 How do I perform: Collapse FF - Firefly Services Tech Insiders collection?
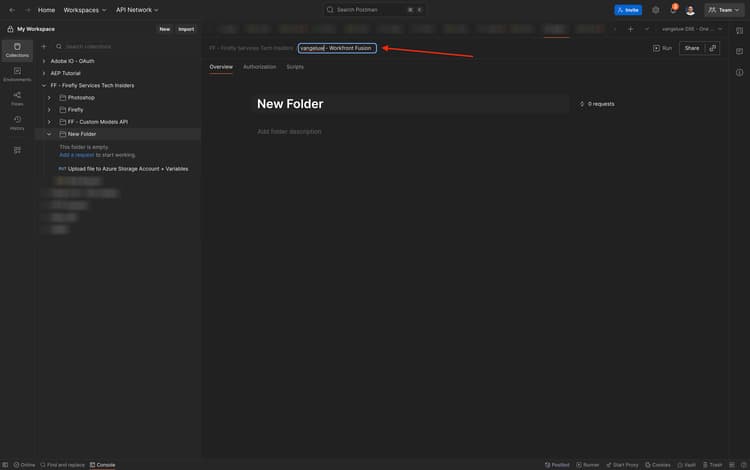pos(44,86)
